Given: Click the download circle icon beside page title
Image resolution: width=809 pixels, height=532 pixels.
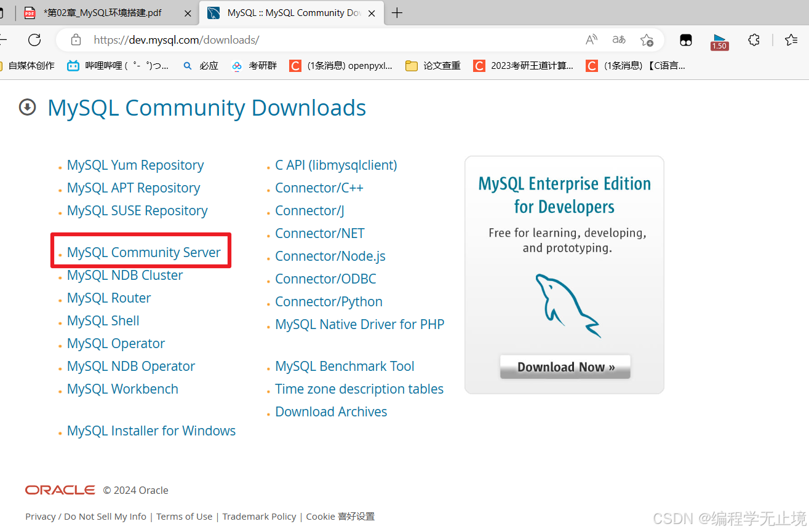Looking at the screenshot, I should pyautogui.click(x=27, y=107).
